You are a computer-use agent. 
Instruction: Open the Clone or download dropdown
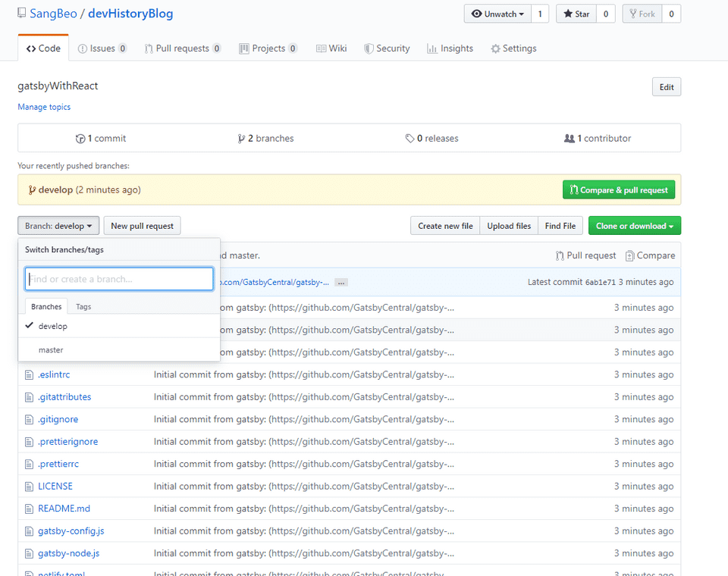click(634, 226)
